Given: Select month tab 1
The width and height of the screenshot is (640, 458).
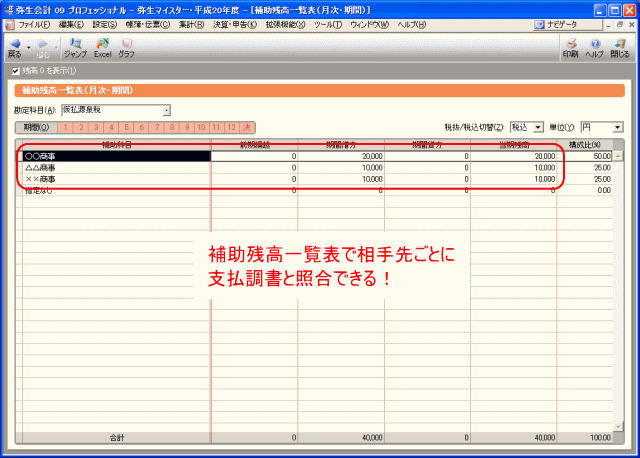Looking at the screenshot, I should click(x=65, y=127).
